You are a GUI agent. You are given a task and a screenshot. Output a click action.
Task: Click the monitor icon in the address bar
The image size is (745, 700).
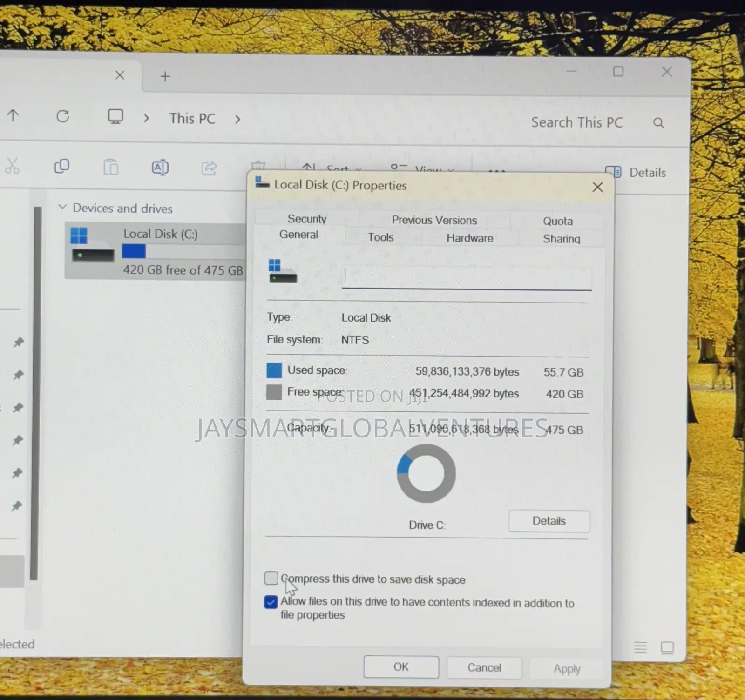115,116
